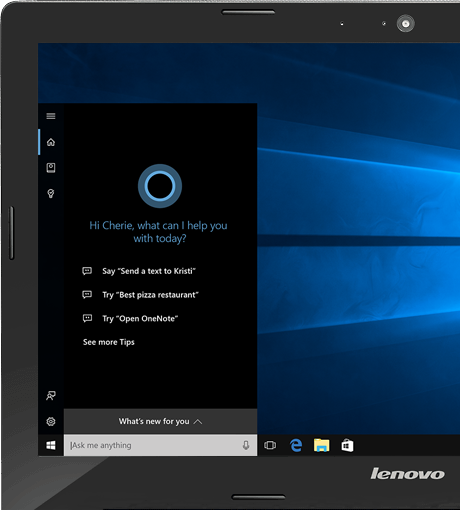Open Cortana settings gear

pyautogui.click(x=51, y=422)
